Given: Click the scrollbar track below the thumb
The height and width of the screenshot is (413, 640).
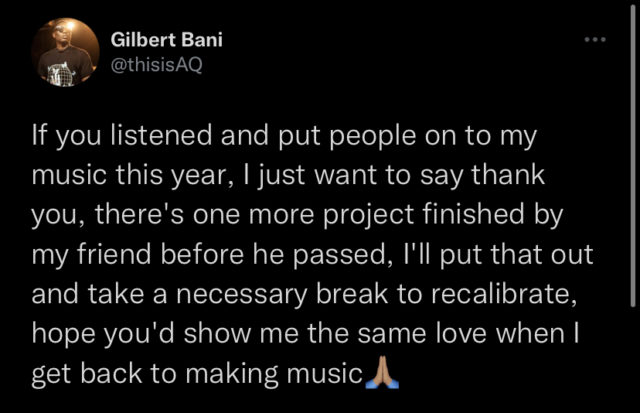Looking at the screenshot, I should tap(633, 359).
